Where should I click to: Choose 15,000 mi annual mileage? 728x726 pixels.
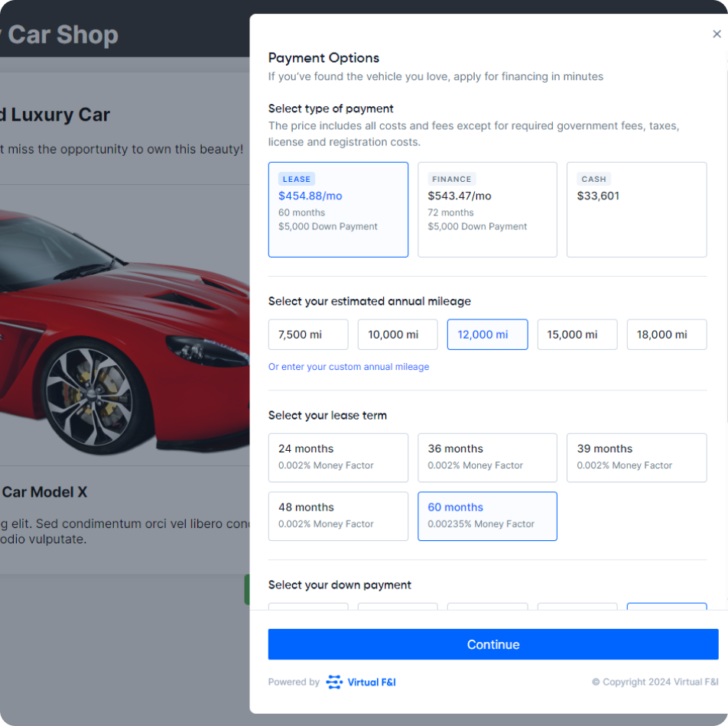pos(577,335)
